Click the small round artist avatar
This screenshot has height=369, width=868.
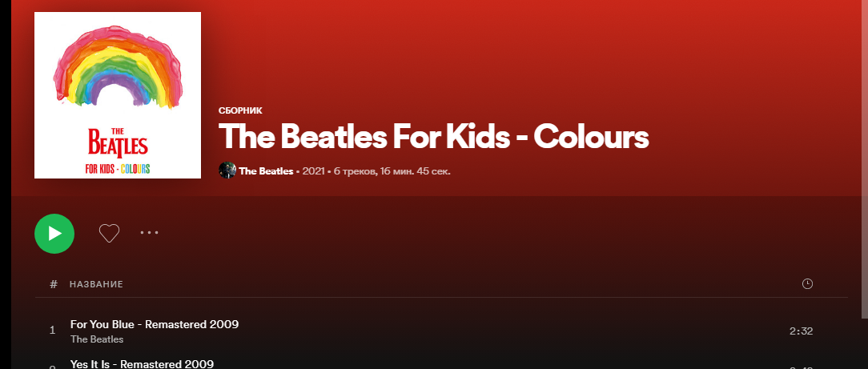[227, 170]
